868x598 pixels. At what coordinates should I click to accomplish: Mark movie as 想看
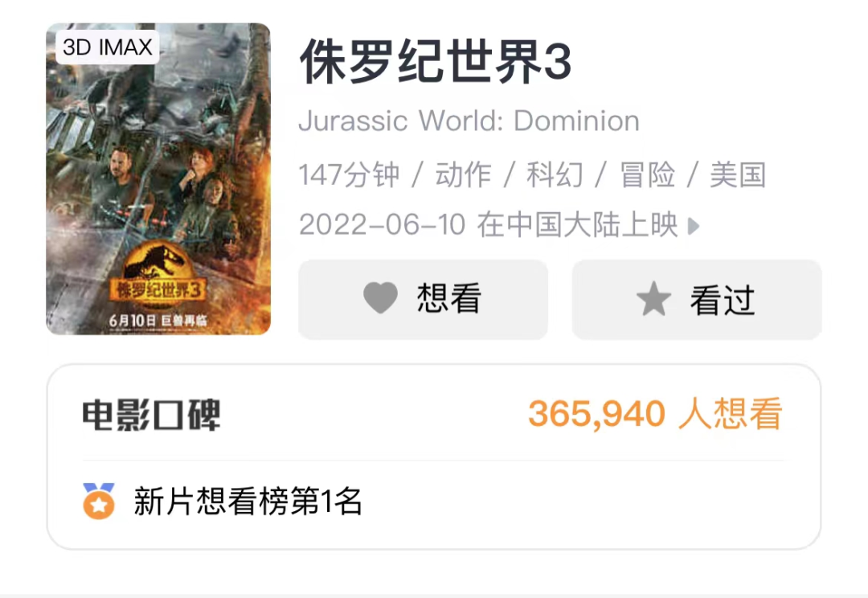point(423,299)
